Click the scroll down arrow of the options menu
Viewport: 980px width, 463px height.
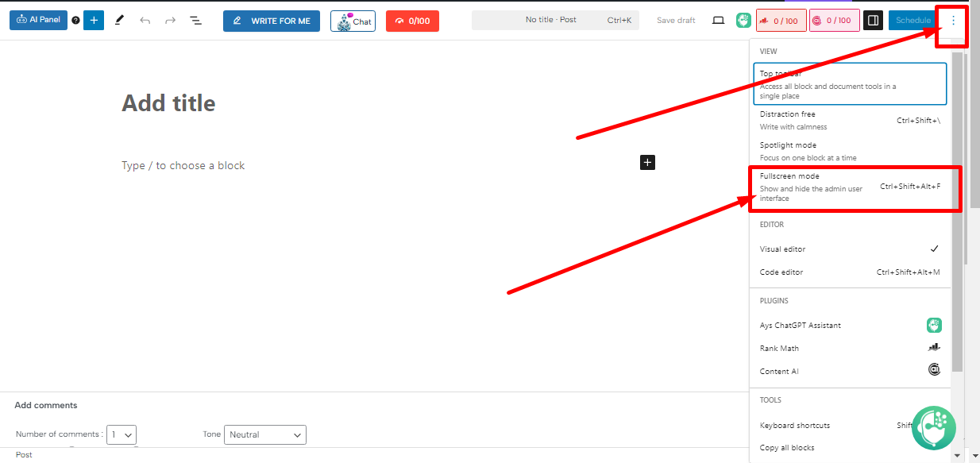click(x=956, y=456)
